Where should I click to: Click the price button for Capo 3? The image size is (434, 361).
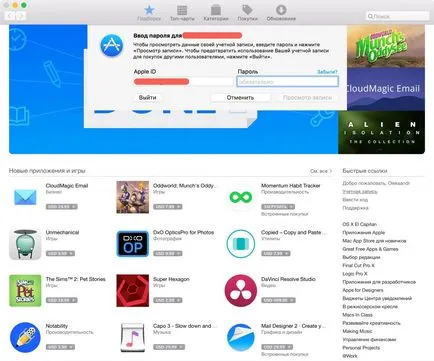169,347
